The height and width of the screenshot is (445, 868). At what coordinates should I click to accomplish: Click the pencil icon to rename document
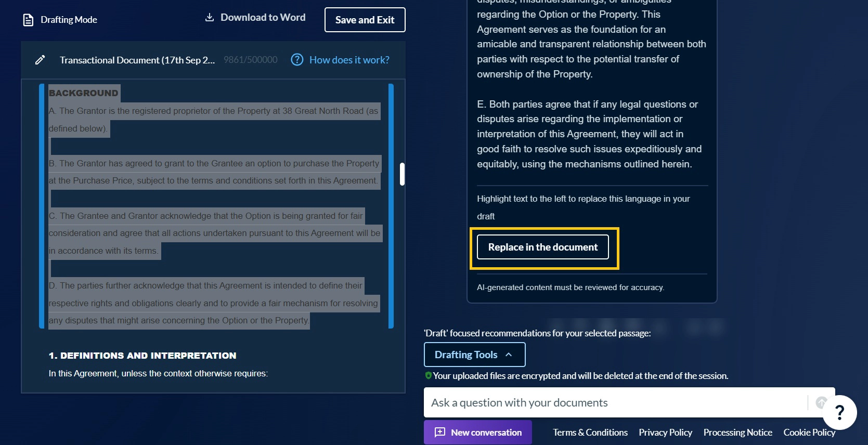click(40, 60)
